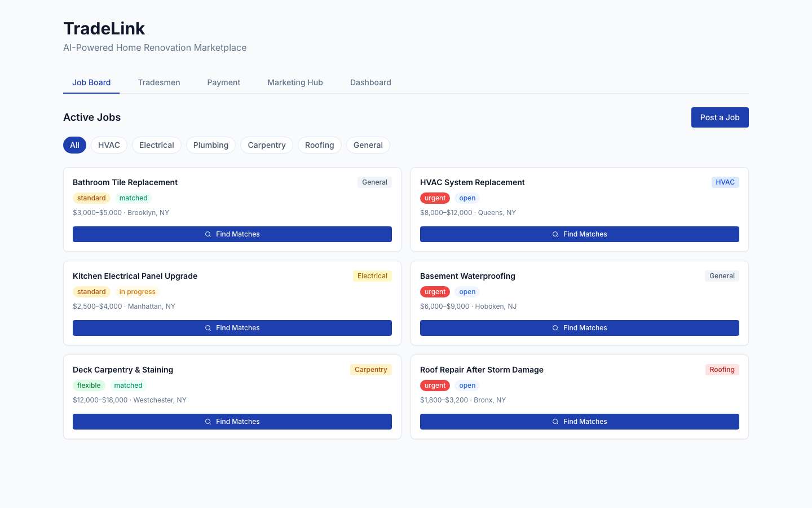Open the Job Board tab
Viewport: 812px width, 508px height.
click(91, 82)
